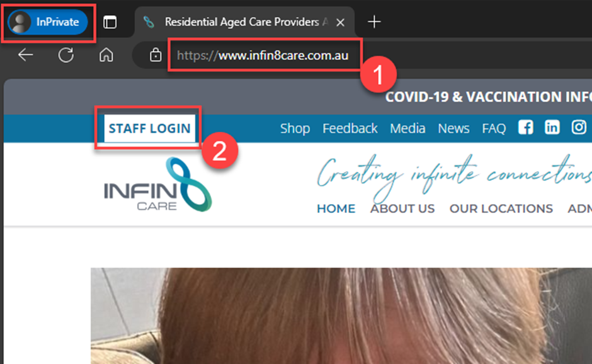Select HOME in the site navigation
Viewport: 592px width, 364px height.
tap(336, 208)
